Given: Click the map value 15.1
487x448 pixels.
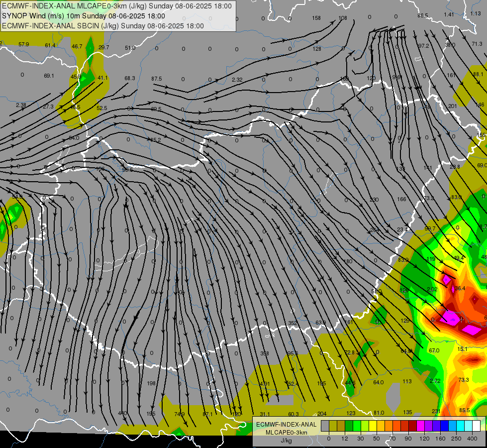Looking at the screenshot, I should (x=463, y=349).
